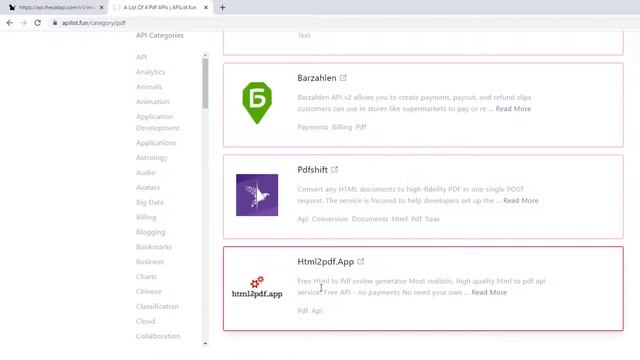Click category list scroll down arrow
The image size is (640, 360).
[x=205, y=344]
